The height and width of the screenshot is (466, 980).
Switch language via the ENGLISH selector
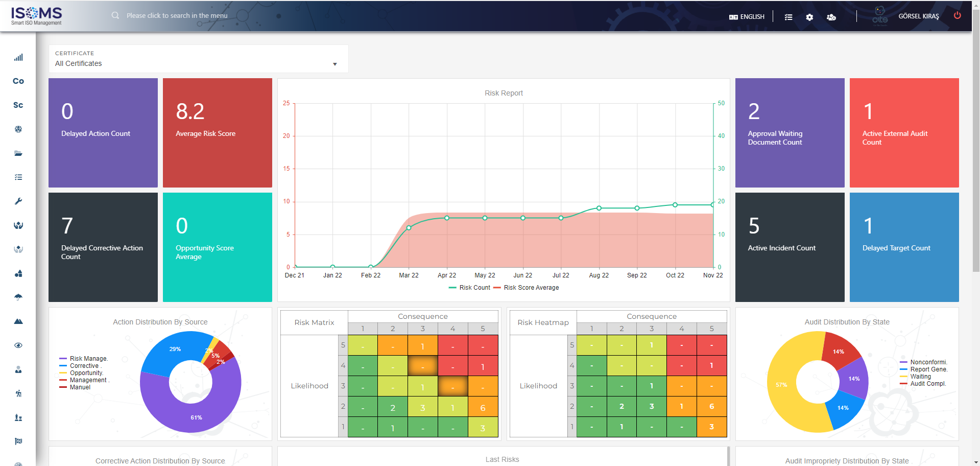[747, 16]
